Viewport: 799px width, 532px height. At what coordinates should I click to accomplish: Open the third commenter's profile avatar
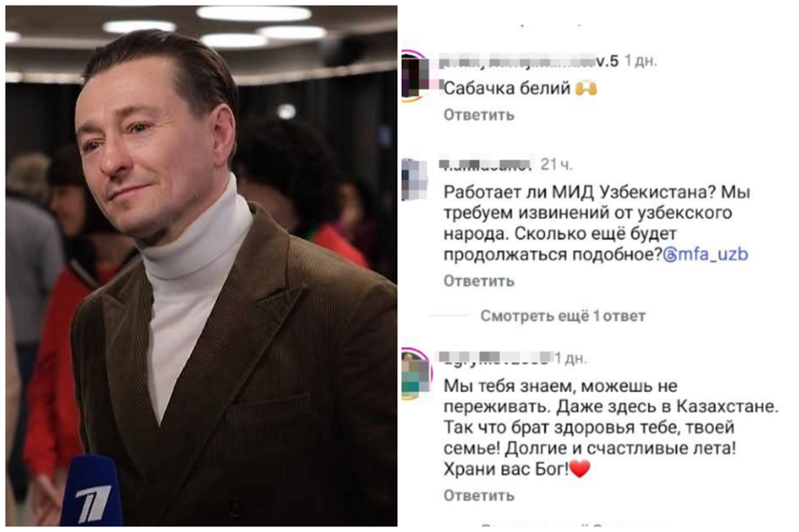coord(415,374)
